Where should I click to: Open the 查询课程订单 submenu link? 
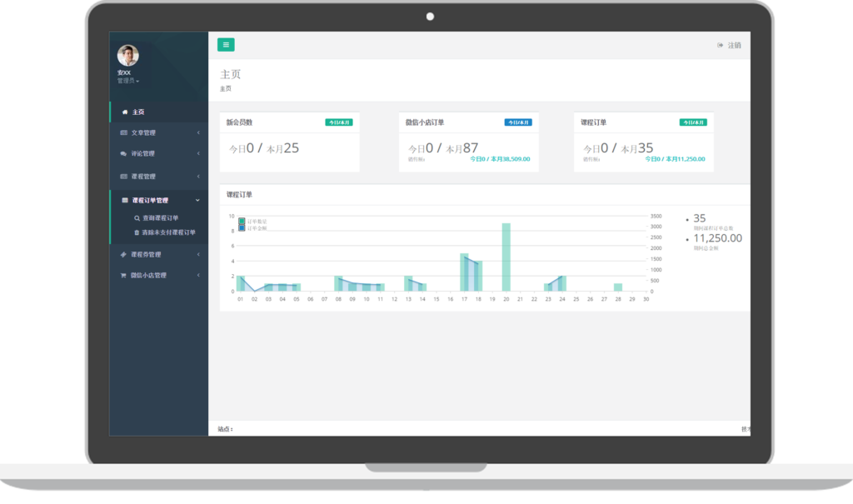161,218
